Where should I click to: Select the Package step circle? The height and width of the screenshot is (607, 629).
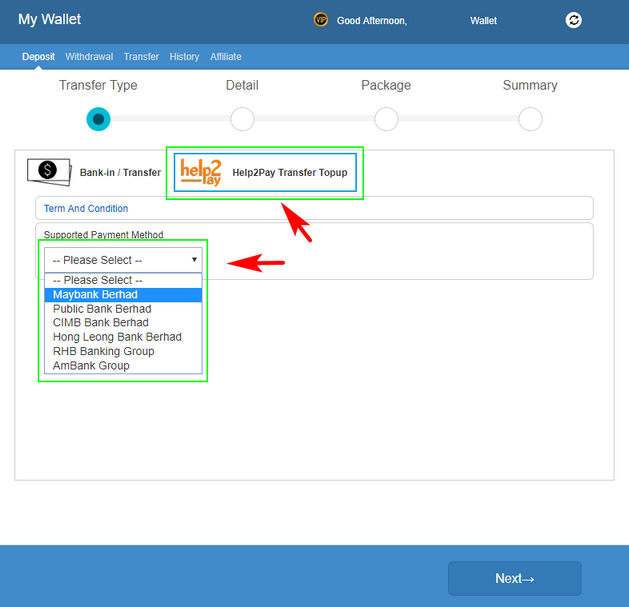(386, 120)
